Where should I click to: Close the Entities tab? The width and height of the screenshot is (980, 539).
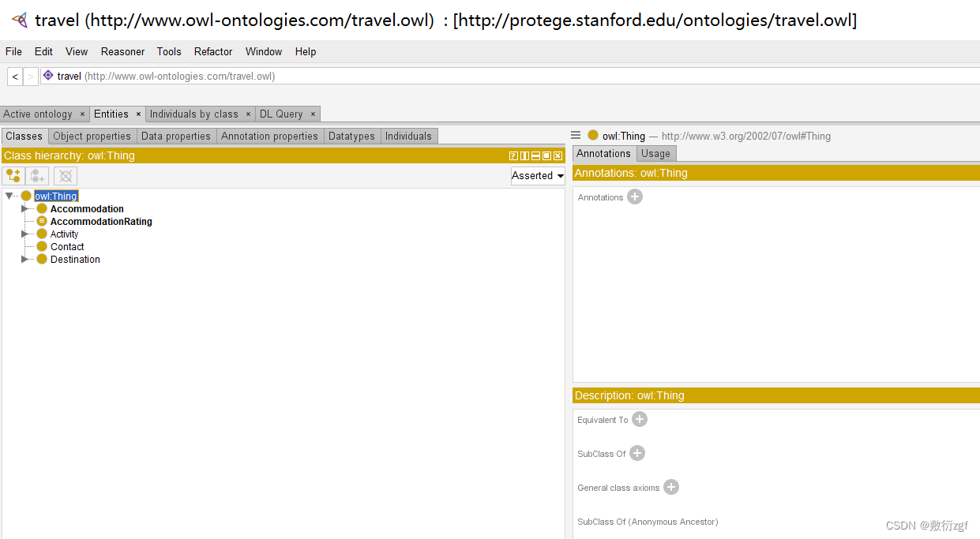138,114
